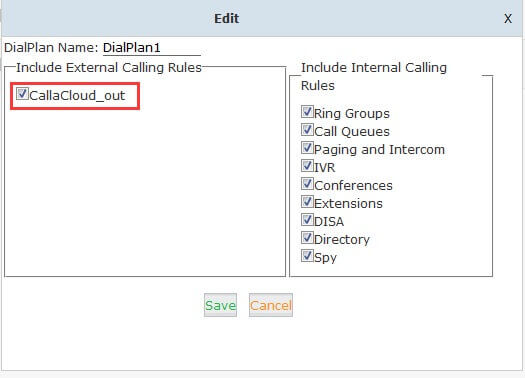The width and height of the screenshot is (525, 378).
Task: Click the IVR label
Action: click(x=324, y=167)
